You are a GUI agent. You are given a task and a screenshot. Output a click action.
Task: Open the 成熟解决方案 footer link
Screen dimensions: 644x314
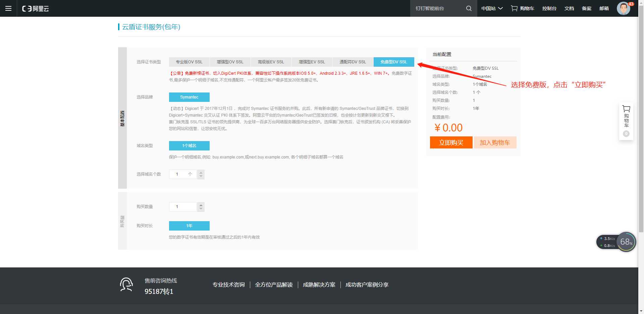319,285
